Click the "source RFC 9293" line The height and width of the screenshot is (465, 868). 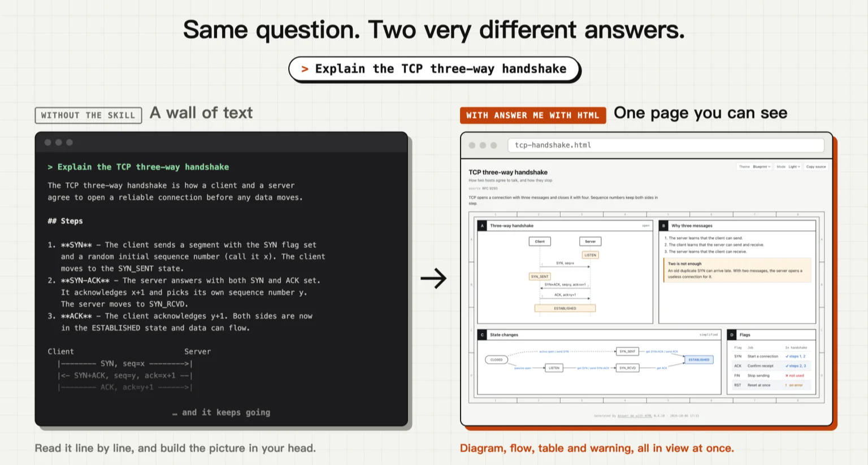(x=483, y=188)
